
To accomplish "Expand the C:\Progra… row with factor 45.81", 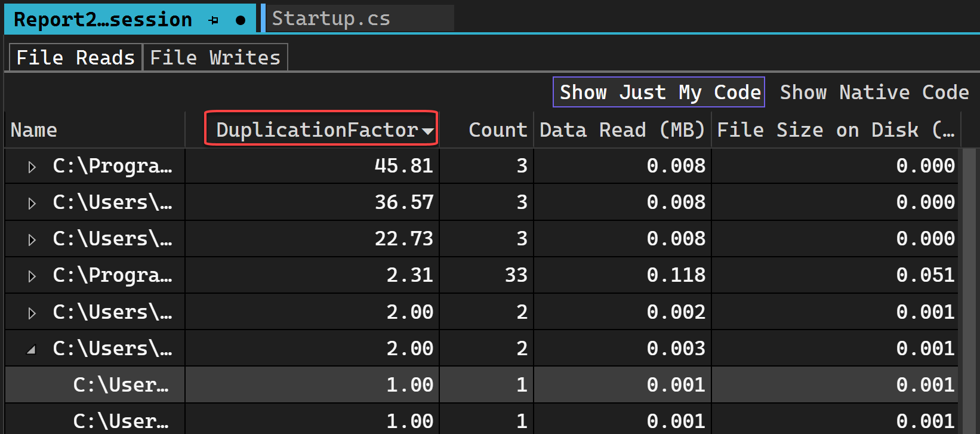I will click(x=32, y=167).
